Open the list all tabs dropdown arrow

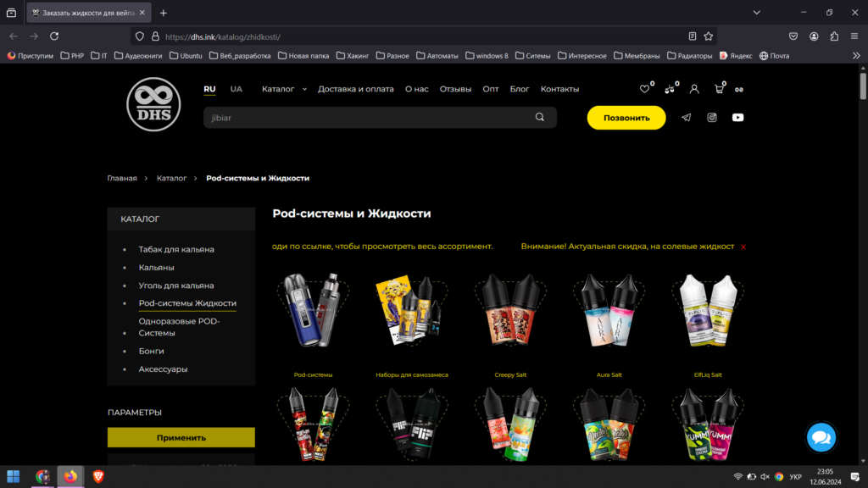tap(756, 13)
